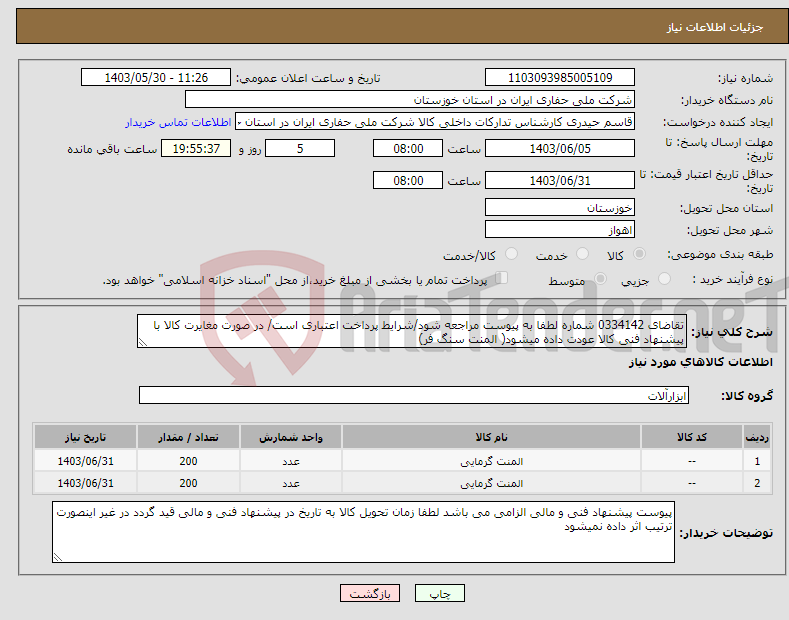Viewport: 789px width, 620px height.
Task: Click the چاپ (print) button
Action: (x=439, y=593)
